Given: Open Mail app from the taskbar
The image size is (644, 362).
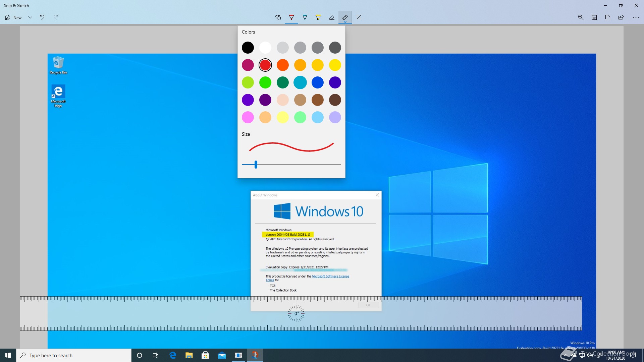Looking at the screenshot, I should (222, 355).
